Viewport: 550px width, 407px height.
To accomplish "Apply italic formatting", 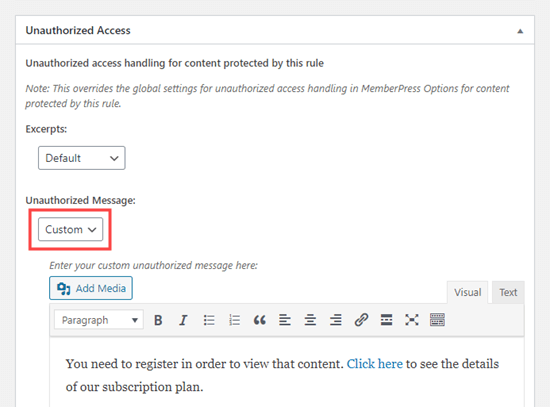I will tap(183, 320).
